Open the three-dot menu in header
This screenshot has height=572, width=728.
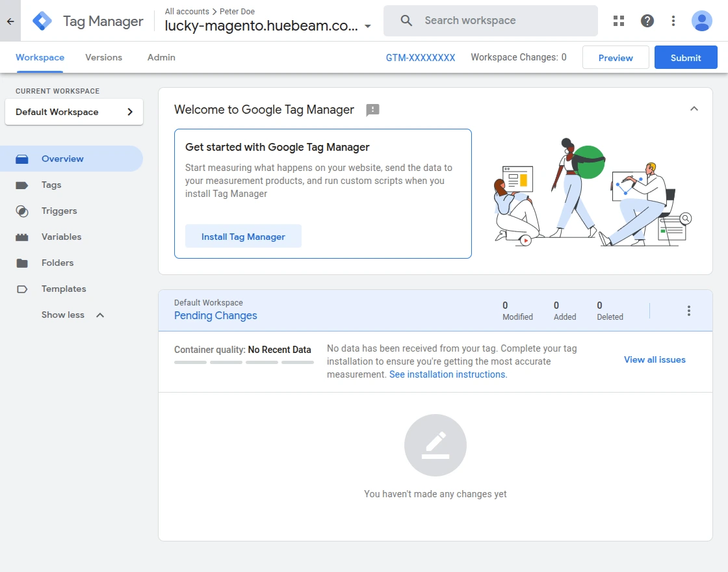(673, 20)
